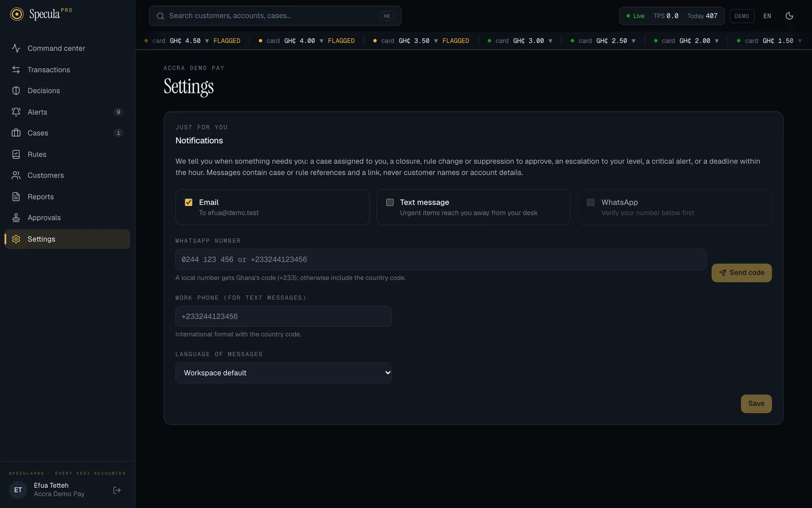Screen dimensions: 812x508
Task: Click the search magnifier icon
Action: click(x=160, y=16)
